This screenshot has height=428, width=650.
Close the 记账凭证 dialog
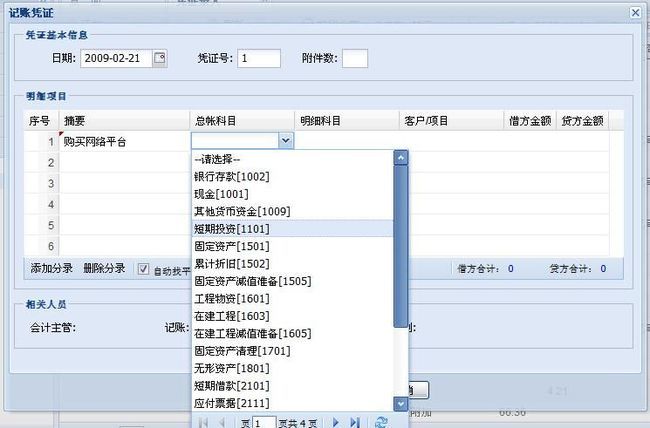tap(635, 12)
